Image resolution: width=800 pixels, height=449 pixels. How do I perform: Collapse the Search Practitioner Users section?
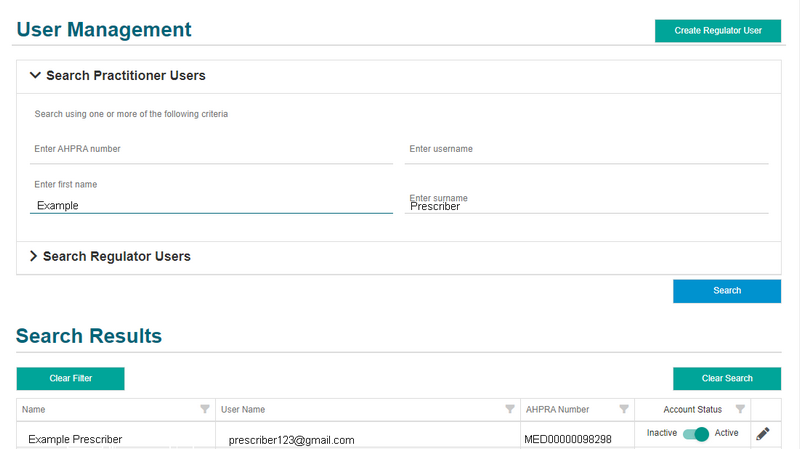click(36, 76)
